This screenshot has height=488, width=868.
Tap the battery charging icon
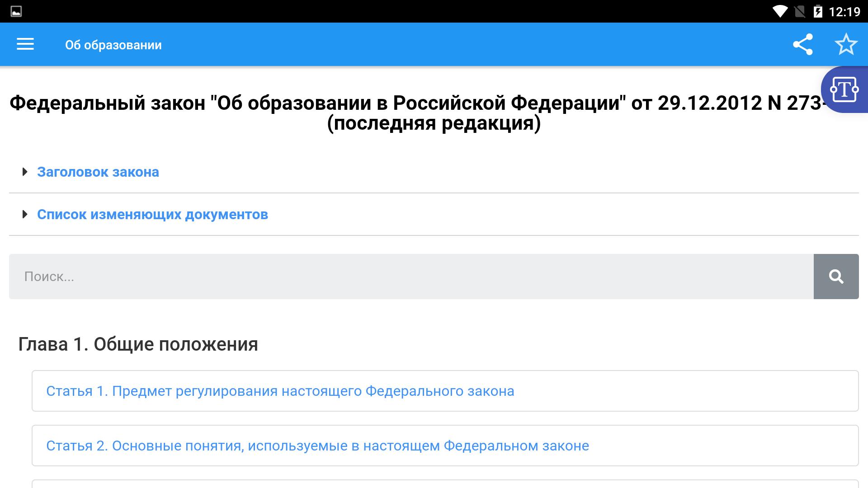click(818, 11)
